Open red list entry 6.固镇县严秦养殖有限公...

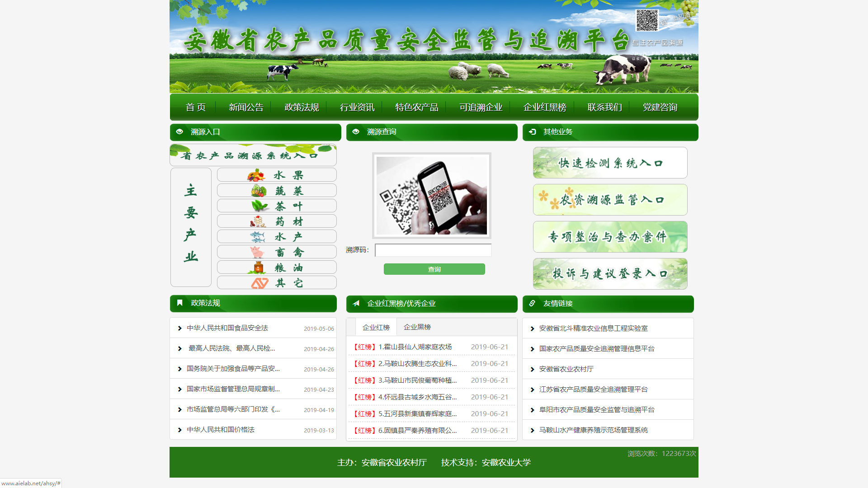[x=418, y=431]
